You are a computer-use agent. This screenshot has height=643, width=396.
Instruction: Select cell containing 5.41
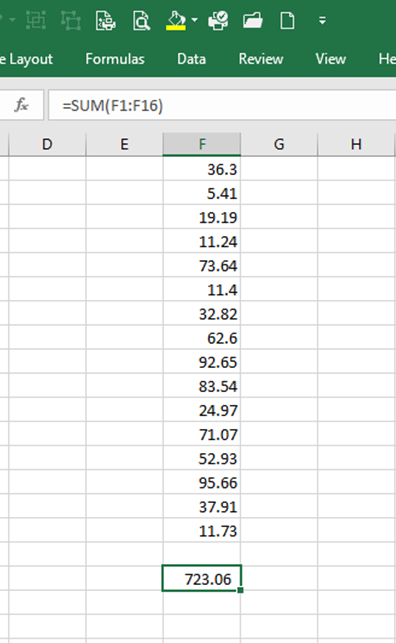202,193
